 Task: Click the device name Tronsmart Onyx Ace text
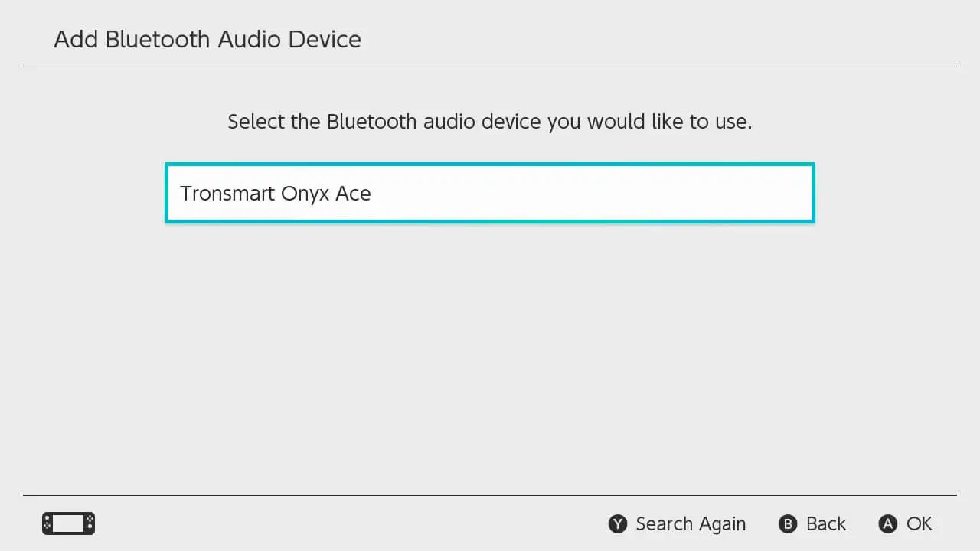276,193
